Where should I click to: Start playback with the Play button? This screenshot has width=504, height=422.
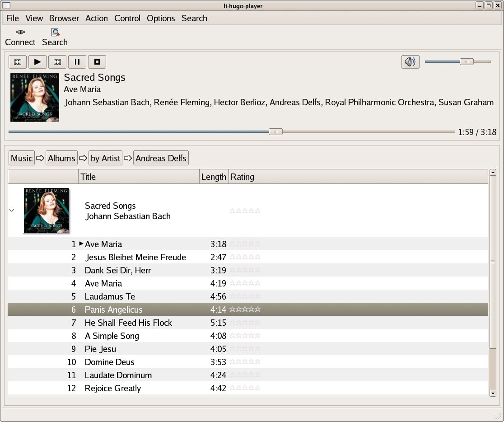(x=37, y=62)
